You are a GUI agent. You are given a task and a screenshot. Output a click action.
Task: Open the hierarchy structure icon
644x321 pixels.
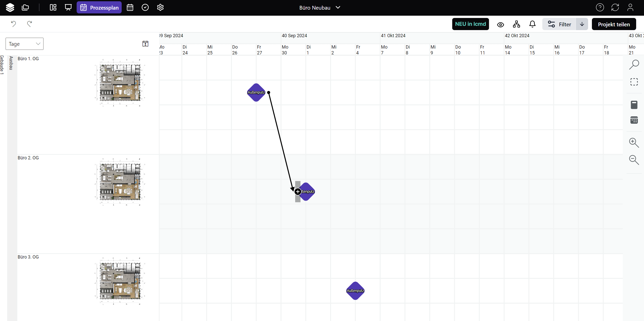pos(516,24)
